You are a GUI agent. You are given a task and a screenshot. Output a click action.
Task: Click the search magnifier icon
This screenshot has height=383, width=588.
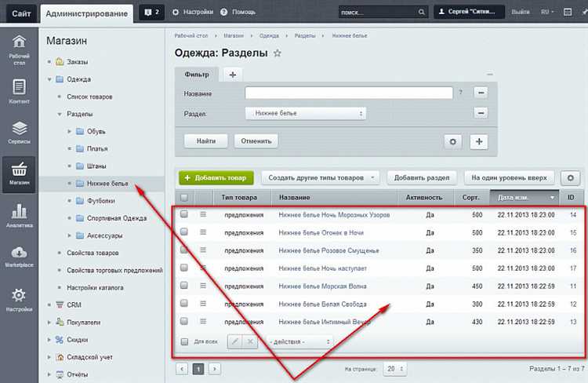click(421, 13)
